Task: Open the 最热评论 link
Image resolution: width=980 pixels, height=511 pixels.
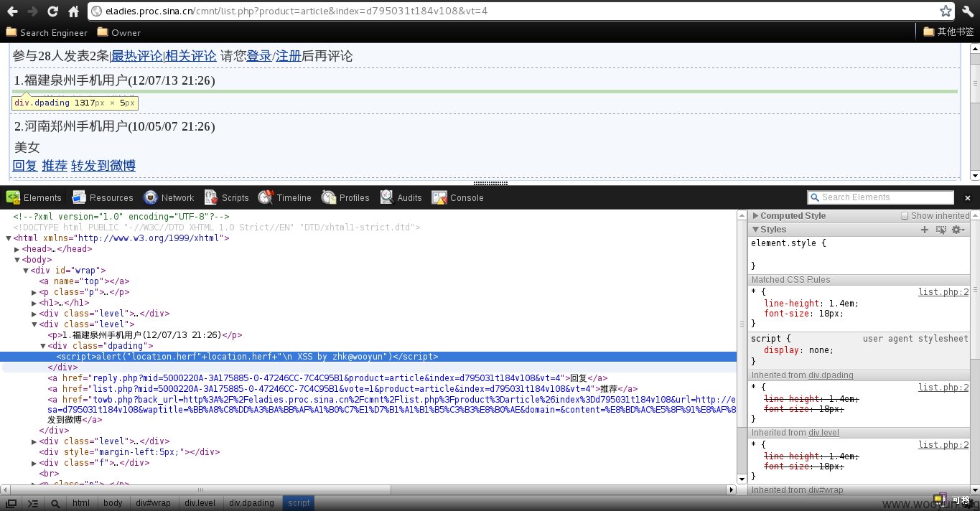Action: 137,56
